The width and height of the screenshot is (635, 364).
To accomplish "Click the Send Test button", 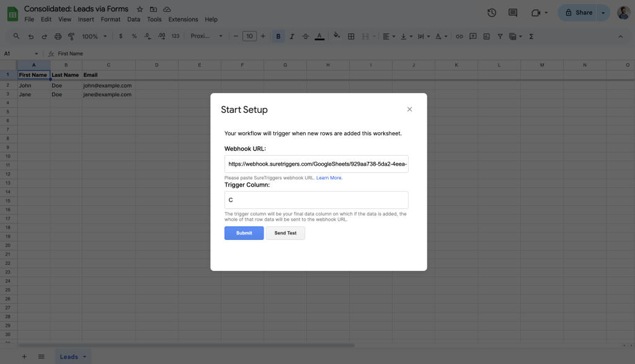I will (285, 233).
